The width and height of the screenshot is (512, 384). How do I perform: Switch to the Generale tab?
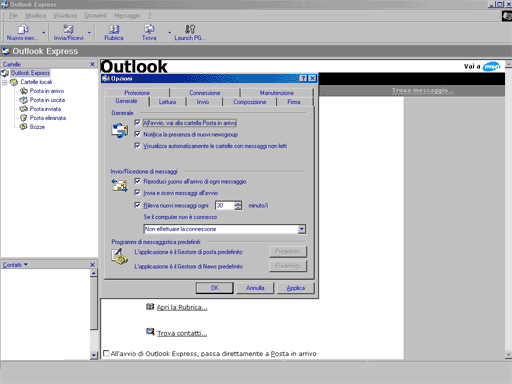[126, 101]
